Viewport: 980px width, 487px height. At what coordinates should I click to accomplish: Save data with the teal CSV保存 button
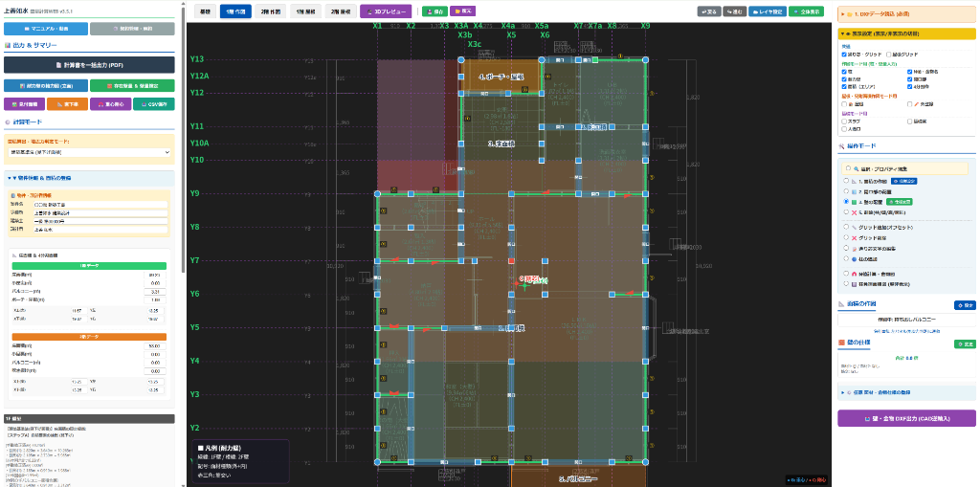(x=154, y=104)
